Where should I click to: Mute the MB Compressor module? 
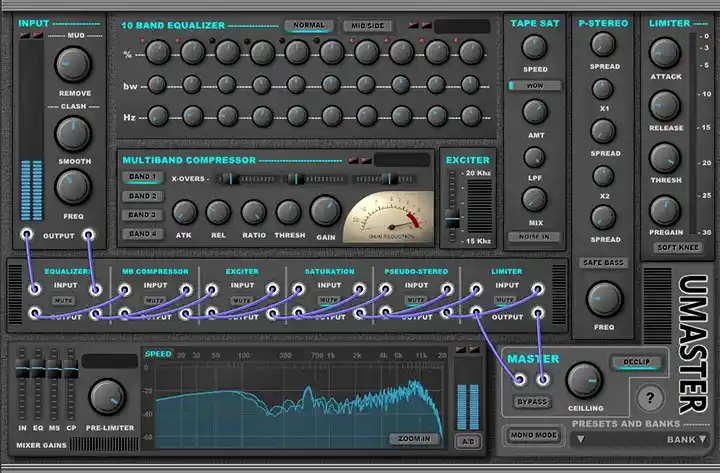click(153, 301)
